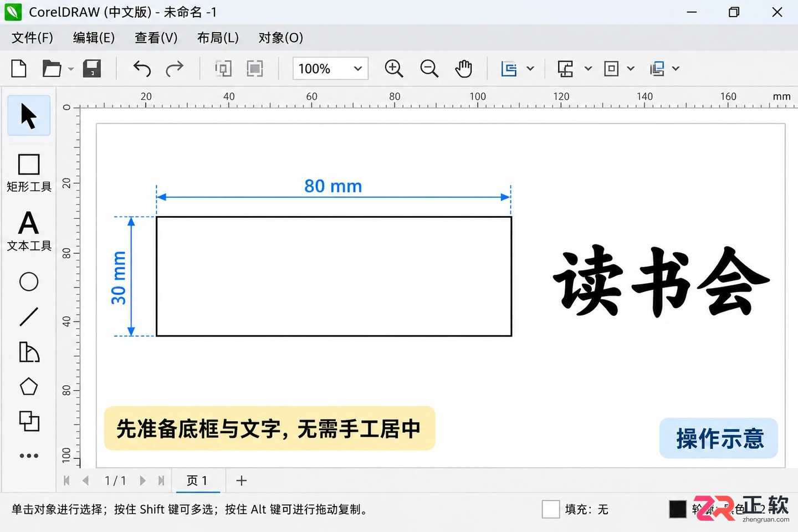Click the white fill color swatch
Image resolution: width=798 pixels, height=532 pixels.
[551, 509]
